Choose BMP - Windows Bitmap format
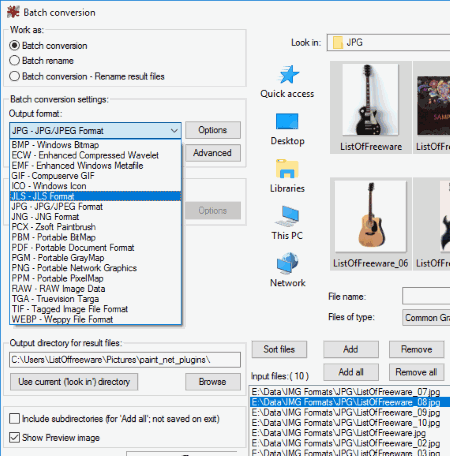 (x=95, y=145)
